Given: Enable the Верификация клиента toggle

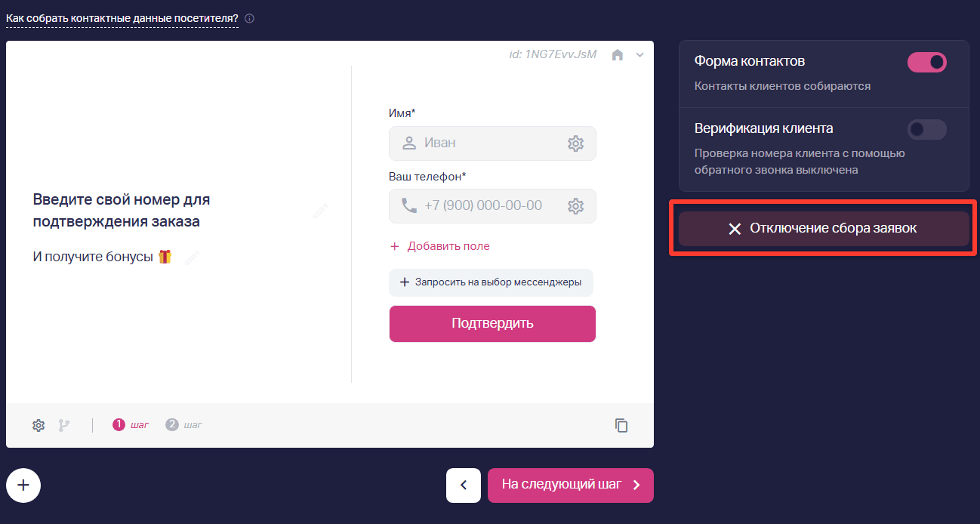Looking at the screenshot, I should (x=926, y=129).
